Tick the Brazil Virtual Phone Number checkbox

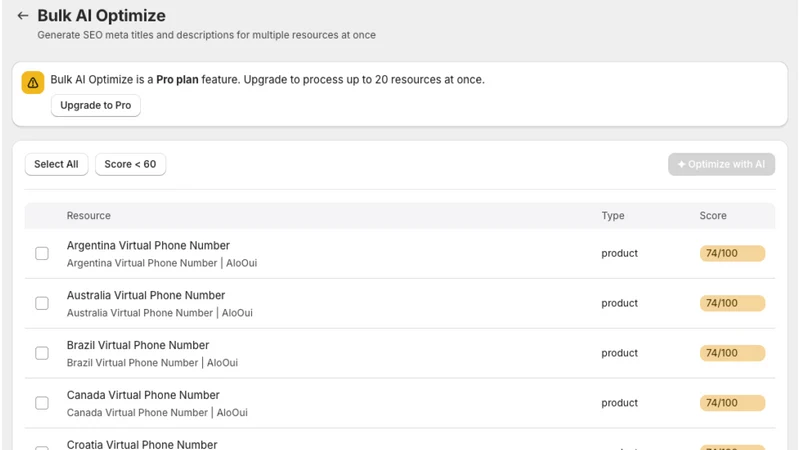[42, 353]
